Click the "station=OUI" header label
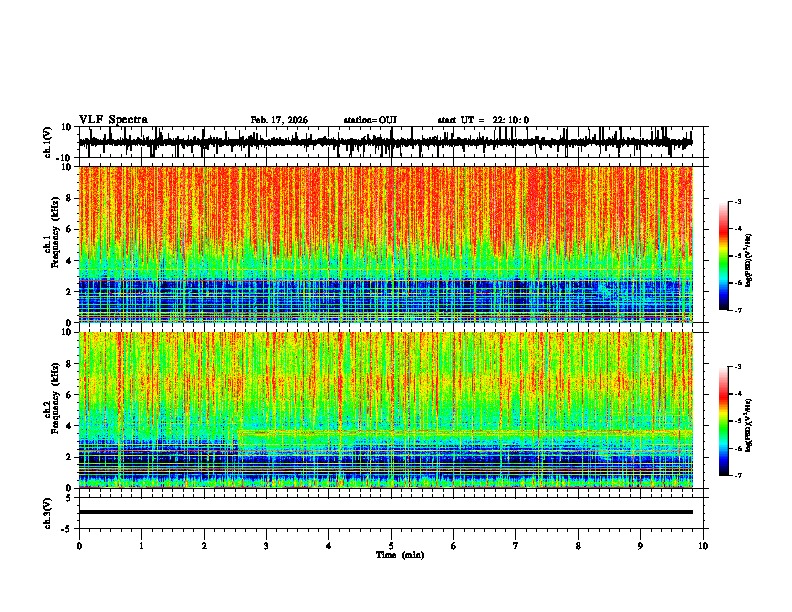792x612 pixels. (x=370, y=120)
